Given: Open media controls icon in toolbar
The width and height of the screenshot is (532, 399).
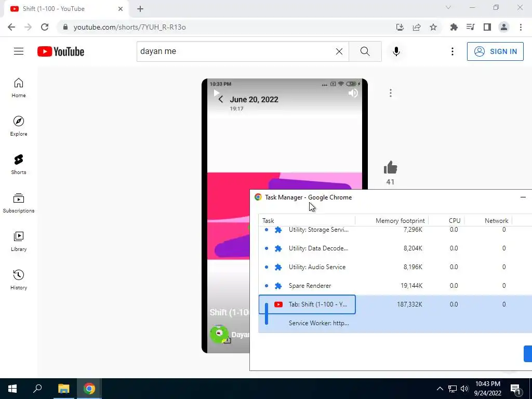Looking at the screenshot, I should (x=470, y=27).
